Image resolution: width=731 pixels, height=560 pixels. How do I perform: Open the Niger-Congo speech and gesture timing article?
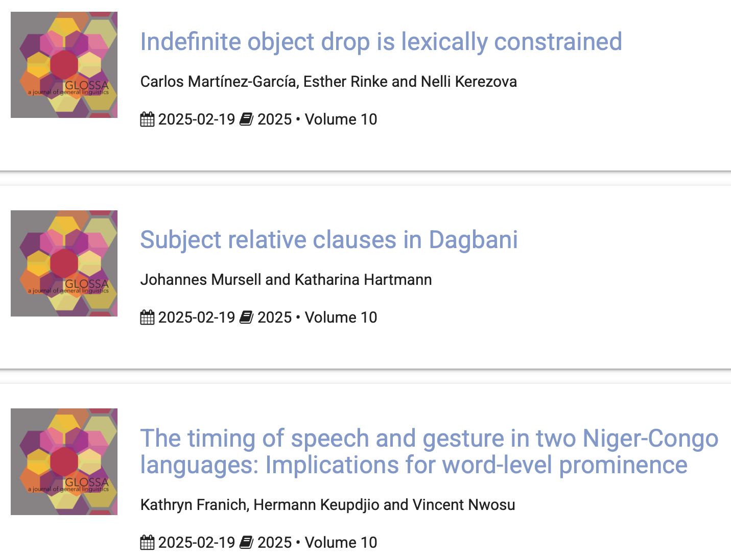(429, 452)
